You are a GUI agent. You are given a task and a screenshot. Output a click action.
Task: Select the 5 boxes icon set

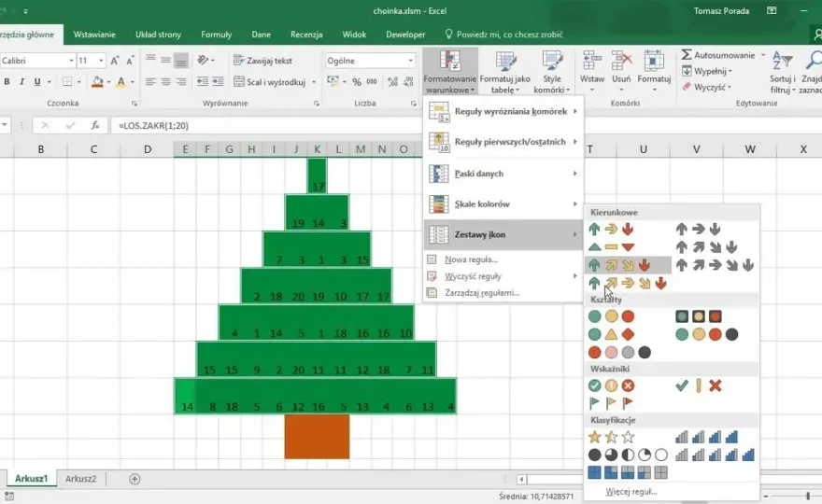click(x=628, y=472)
